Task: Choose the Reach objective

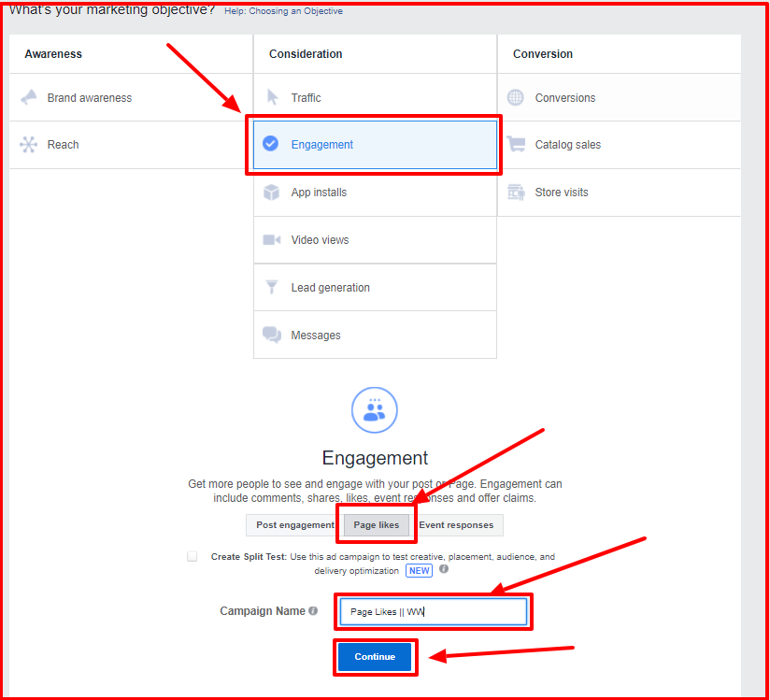Action: coord(131,145)
